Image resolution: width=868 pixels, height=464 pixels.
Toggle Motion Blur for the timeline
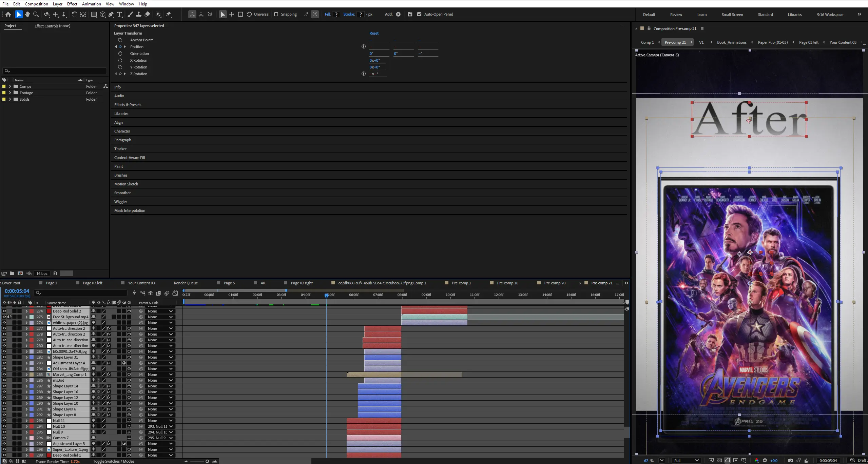(x=167, y=293)
